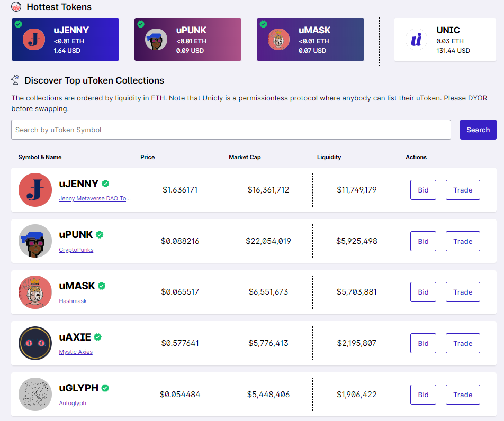
Task: Click the uJENNY logo in hottest tokens card
Action: point(34,40)
